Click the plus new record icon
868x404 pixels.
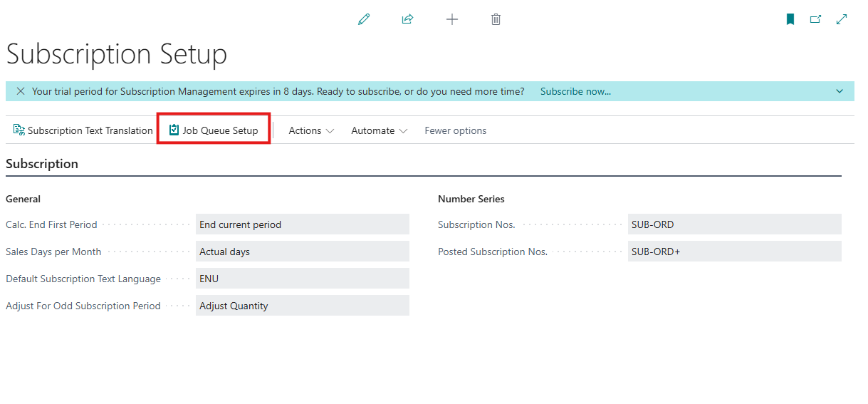451,20
